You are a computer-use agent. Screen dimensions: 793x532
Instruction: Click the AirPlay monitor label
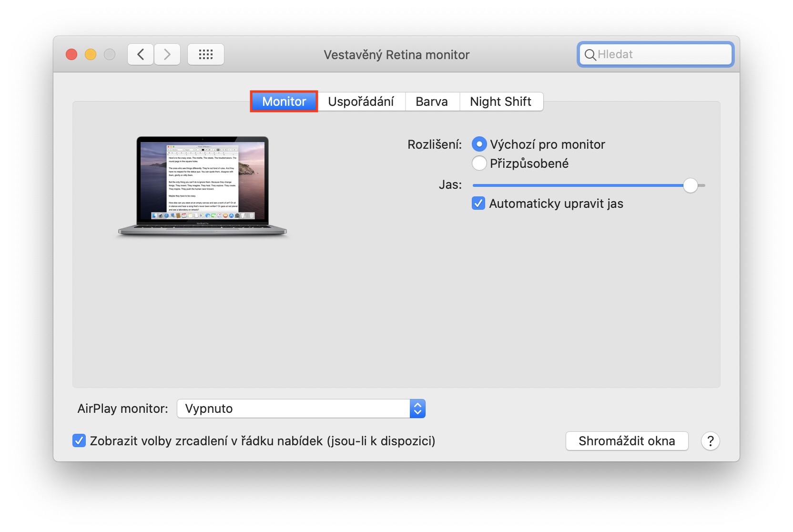[123, 409]
